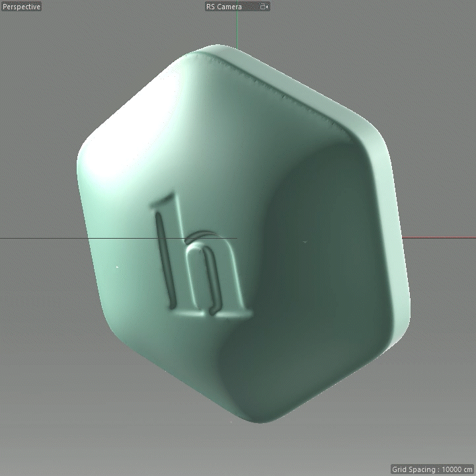Click the "RS Camera" label

click(x=224, y=7)
